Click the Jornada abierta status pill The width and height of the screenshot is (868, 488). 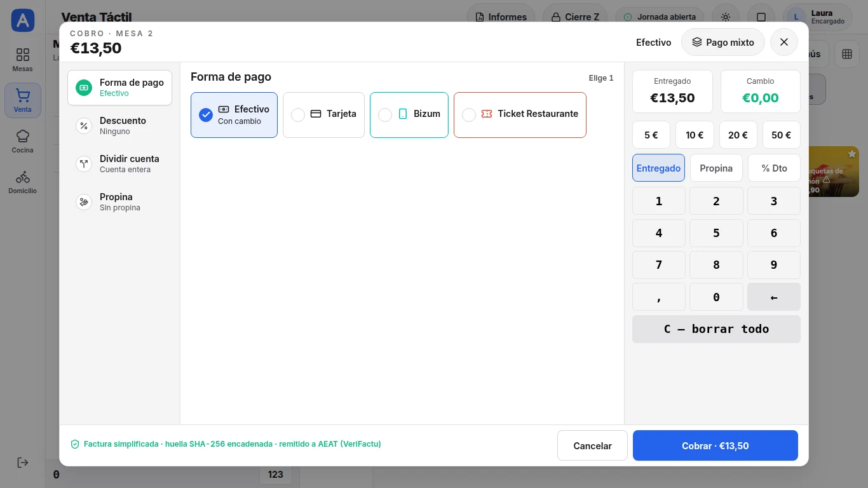click(660, 17)
